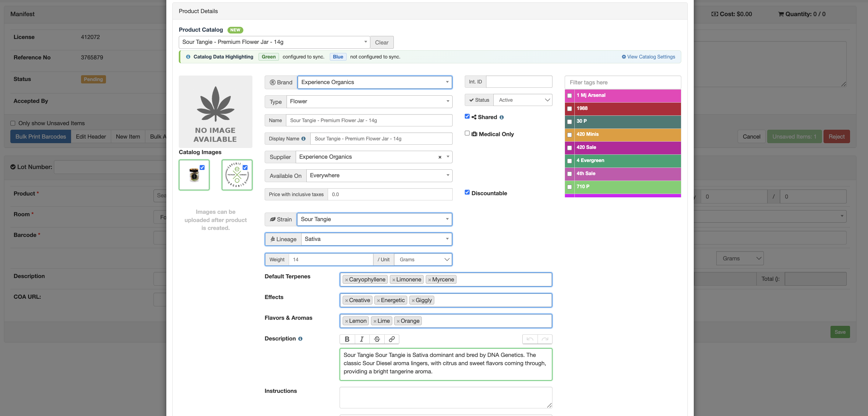This screenshot has width=868, height=416.
Task: Open the Supplier dropdown
Action: 374,157
